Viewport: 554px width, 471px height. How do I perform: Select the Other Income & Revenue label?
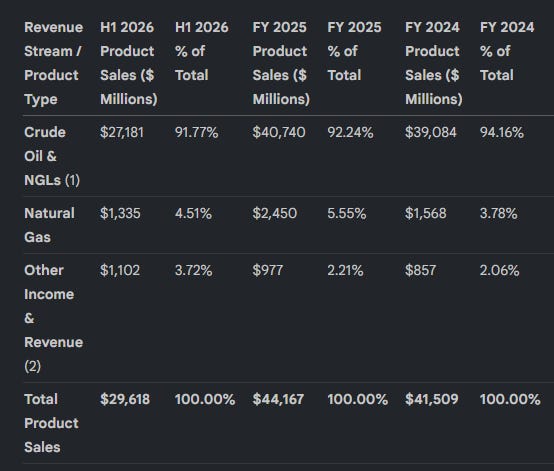pos(54,318)
